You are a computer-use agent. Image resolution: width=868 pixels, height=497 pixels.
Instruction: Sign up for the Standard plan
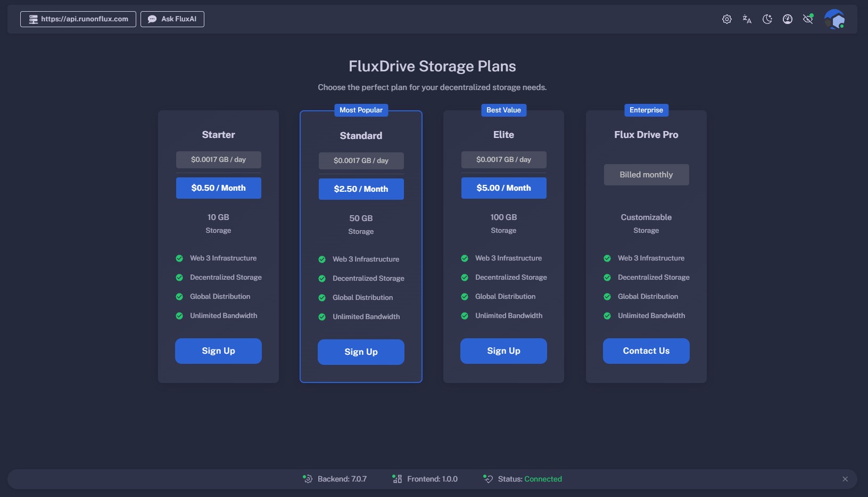(361, 352)
